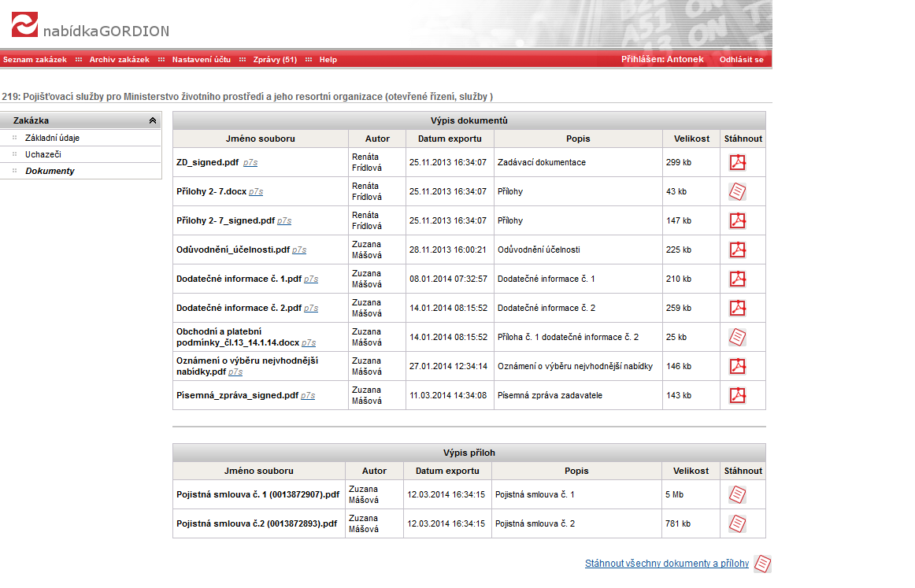Select Základní údaje in sidebar
Screen dimensions: 915x588
click(52, 138)
